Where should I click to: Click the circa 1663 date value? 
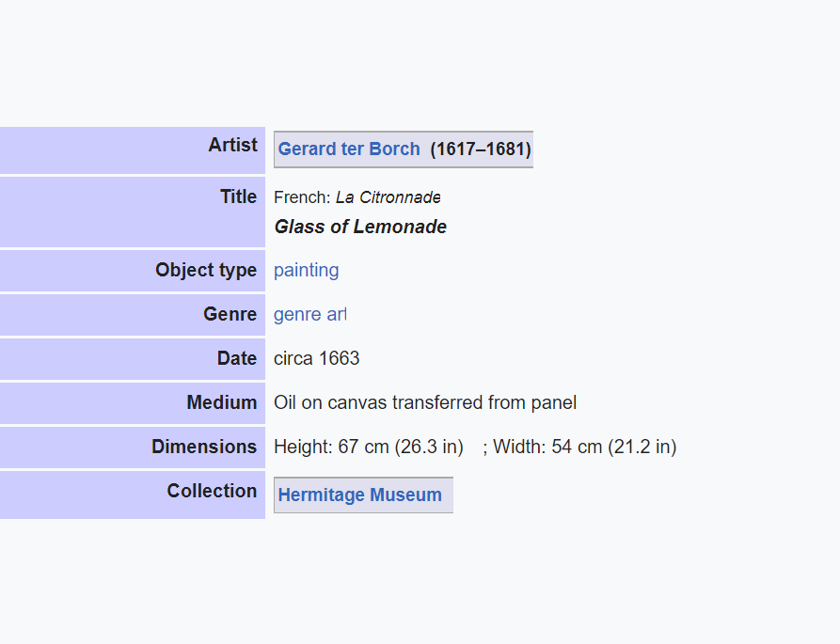coord(317,358)
